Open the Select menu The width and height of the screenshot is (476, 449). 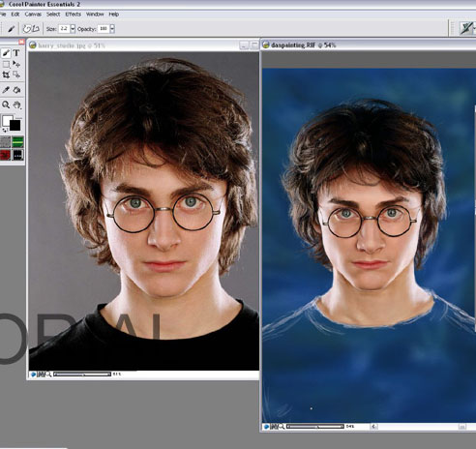(x=53, y=15)
